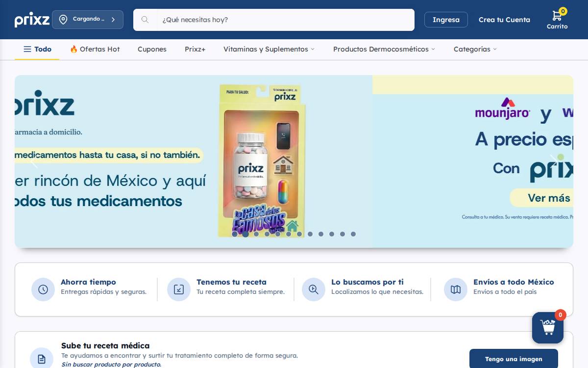Click the 'Lo buscamos por ti' heading
588x368 pixels.
(x=367, y=282)
